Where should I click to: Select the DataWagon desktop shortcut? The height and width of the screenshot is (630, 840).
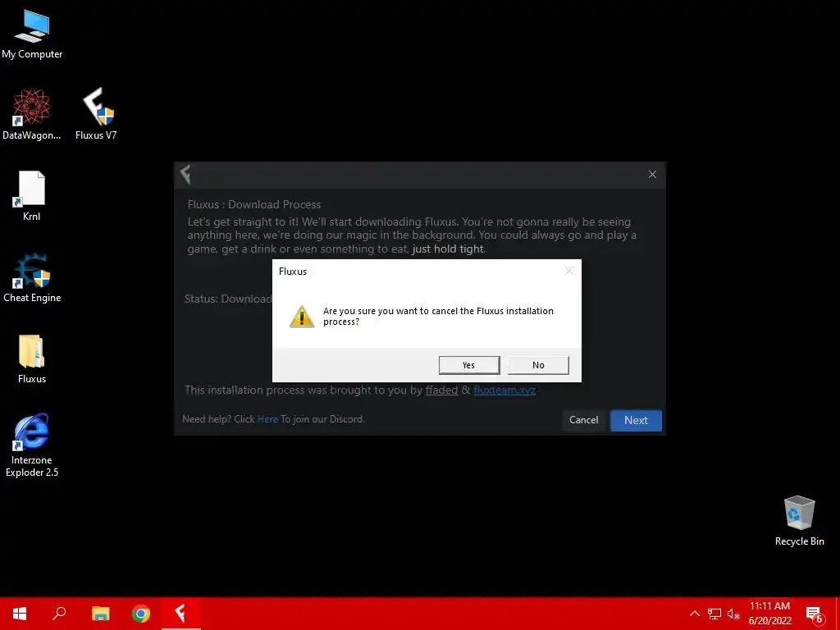(32, 115)
